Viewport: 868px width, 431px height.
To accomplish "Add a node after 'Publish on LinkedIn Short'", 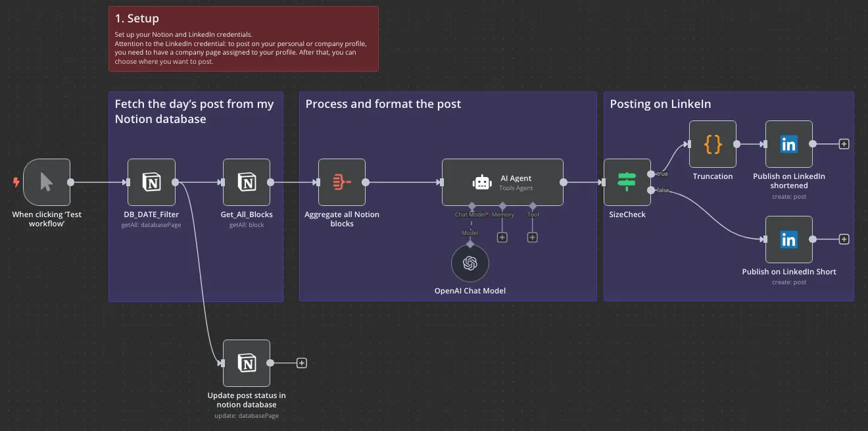I will pyautogui.click(x=843, y=240).
